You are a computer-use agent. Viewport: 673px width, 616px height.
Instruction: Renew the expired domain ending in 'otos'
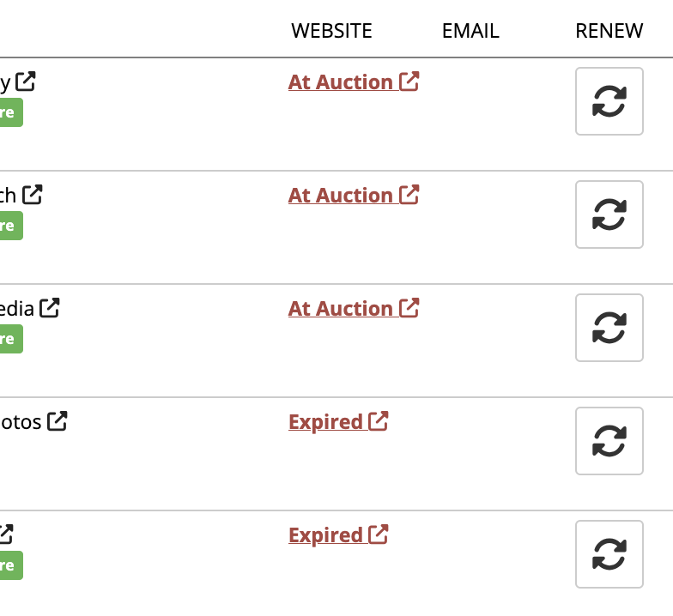tap(609, 441)
